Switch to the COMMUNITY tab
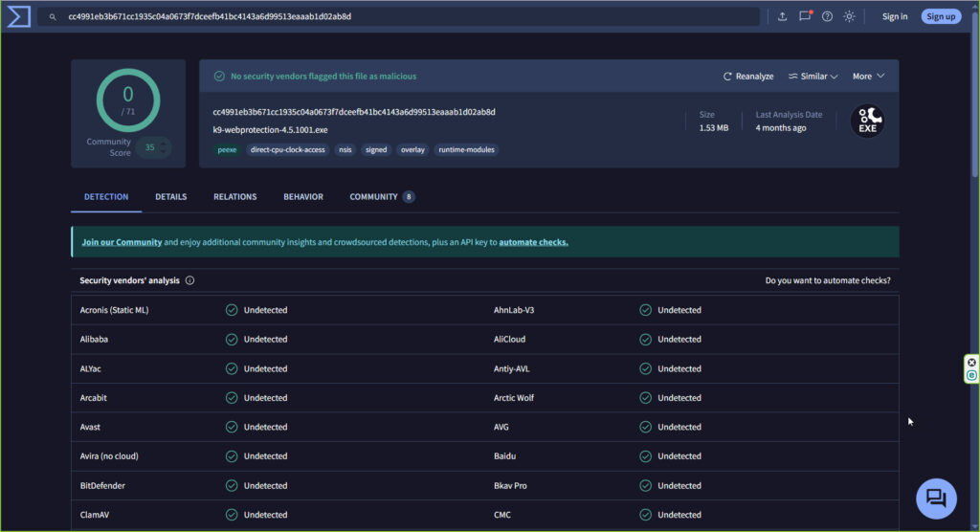 381,197
